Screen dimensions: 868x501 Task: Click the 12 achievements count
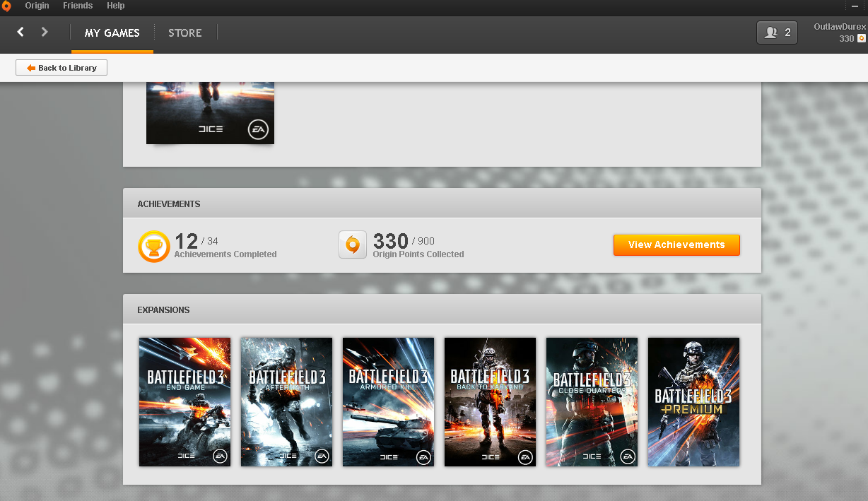point(186,241)
